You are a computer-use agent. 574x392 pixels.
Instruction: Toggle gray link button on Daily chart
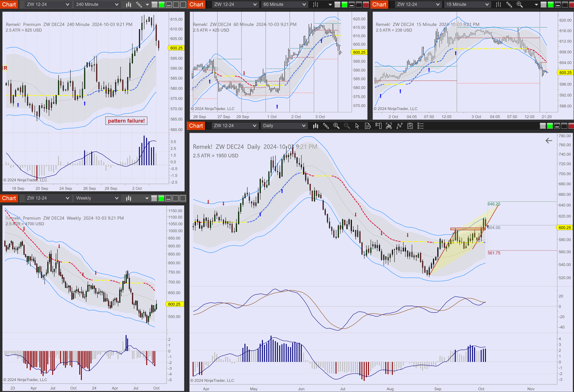543,126
